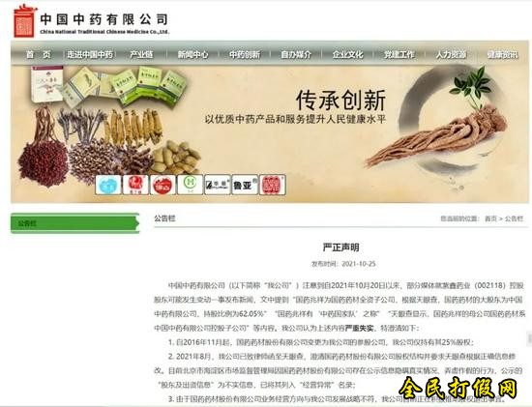Open 健康资讯 navigation item
The image size is (532, 407).
pos(502,54)
